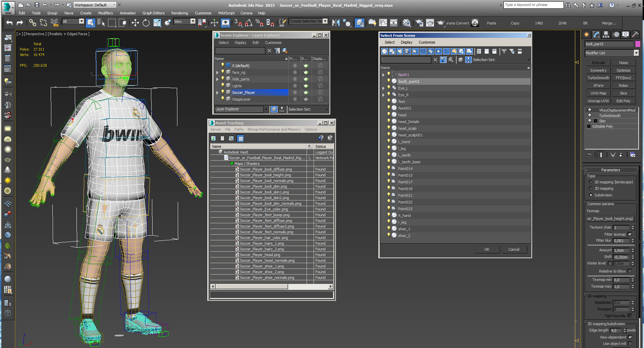Screen dimensions: 644x348
Task: Click the TurboSmooth modifier button
Action: click(x=598, y=78)
